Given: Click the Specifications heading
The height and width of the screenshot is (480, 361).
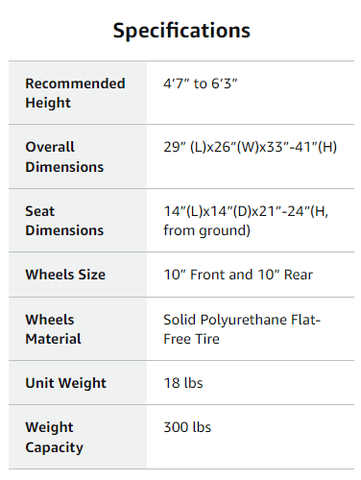Looking at the screenshot, I should 181,31.
